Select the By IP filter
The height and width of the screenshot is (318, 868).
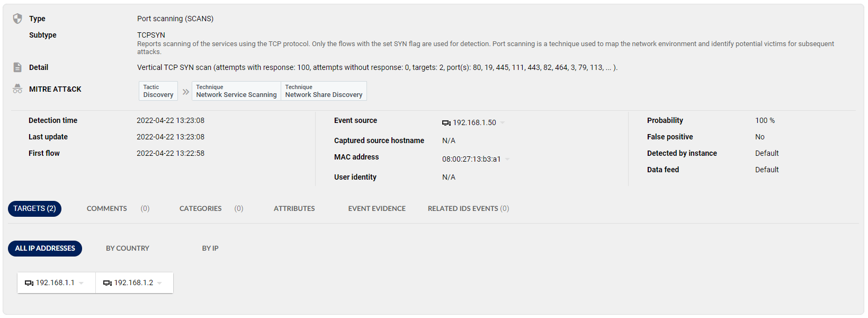210,249
